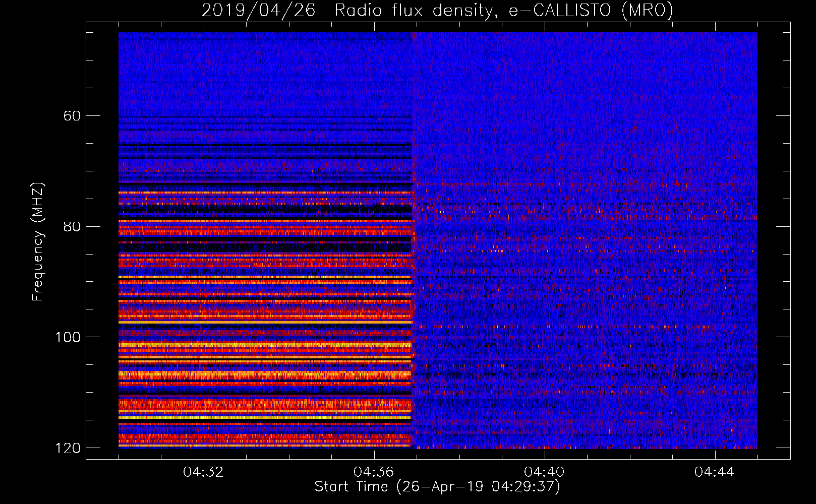
Task: Click the 60 frequency tick label
Action: pos(72,116)
